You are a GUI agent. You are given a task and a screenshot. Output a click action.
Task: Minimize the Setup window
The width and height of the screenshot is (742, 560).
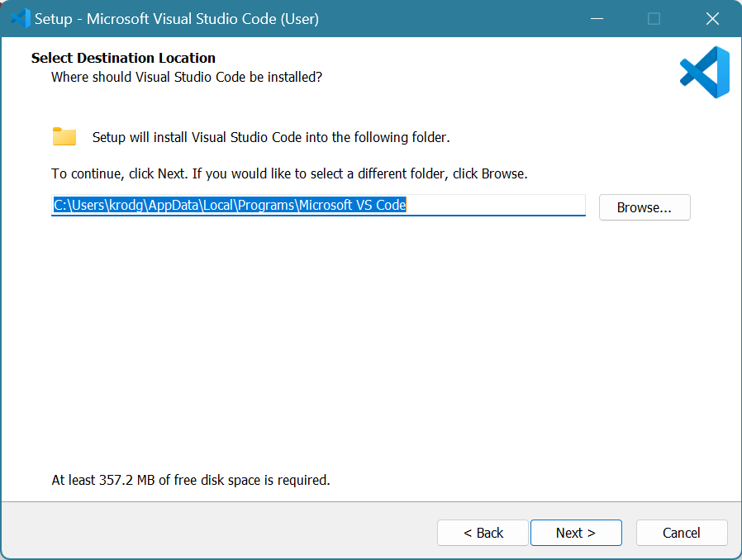(595, 18)
